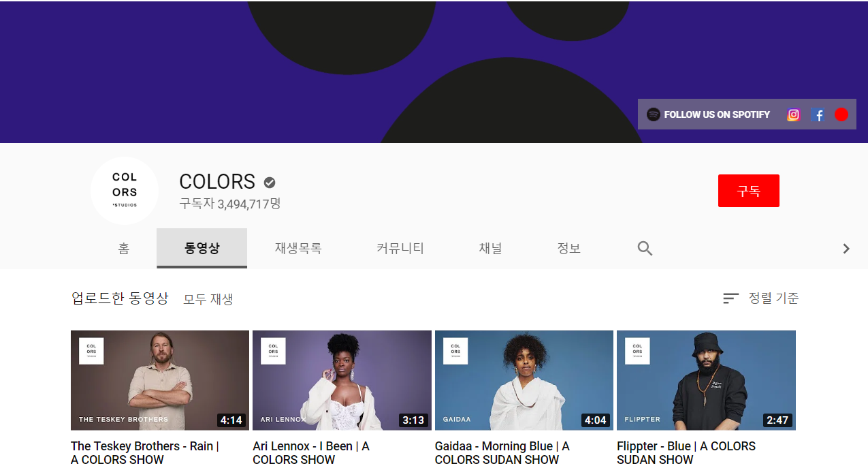Click ARI LENNOX caption on thumbnail
Viewport: 868px width, 466px height.
(x=283, y=419)
